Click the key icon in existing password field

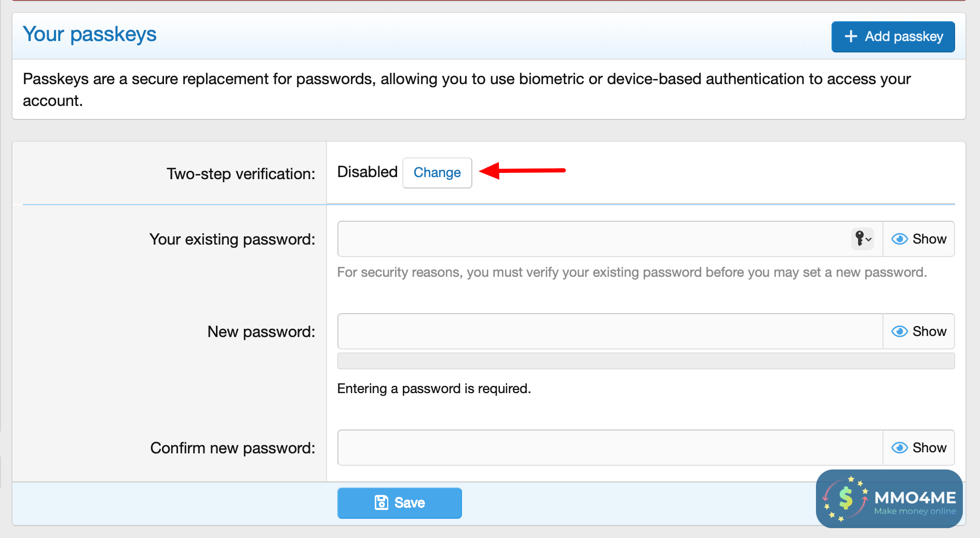(x=860, y=238)
